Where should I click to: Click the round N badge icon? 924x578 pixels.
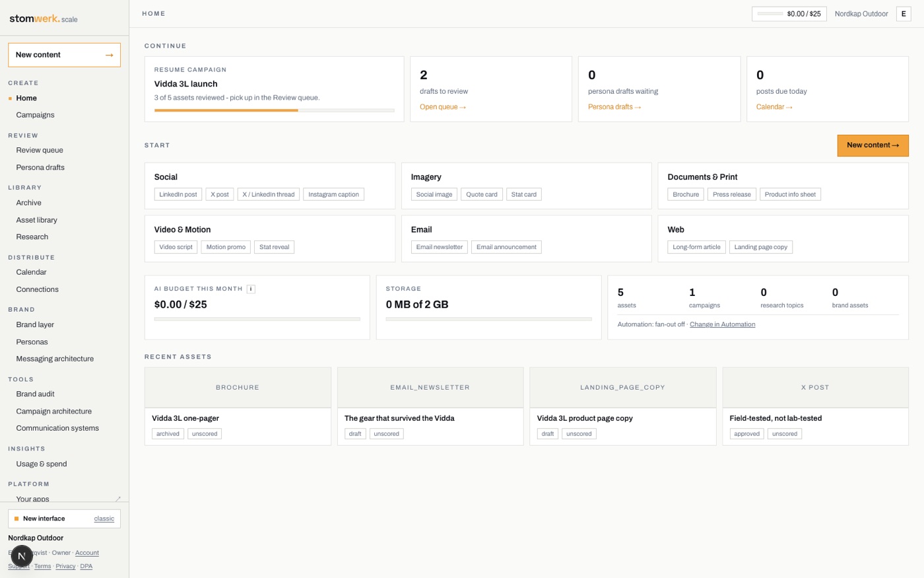[x=22, y=556]
